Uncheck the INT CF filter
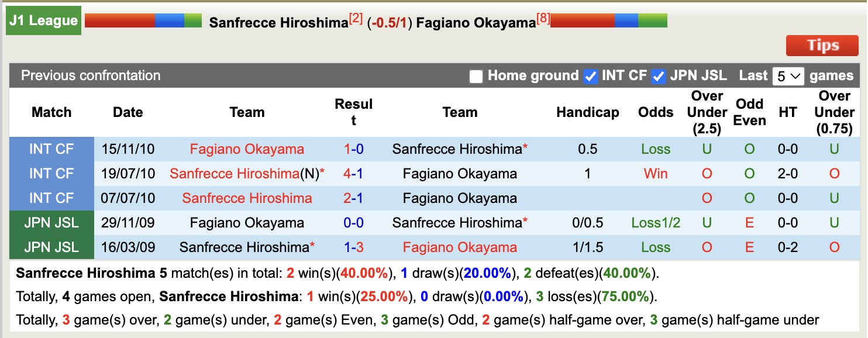 [591, 76]
